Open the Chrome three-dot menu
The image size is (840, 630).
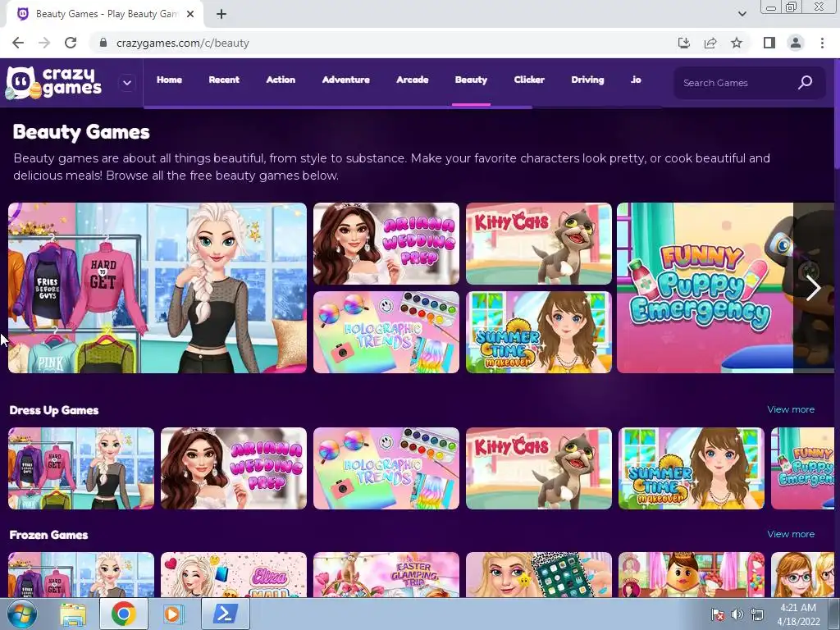822,43
